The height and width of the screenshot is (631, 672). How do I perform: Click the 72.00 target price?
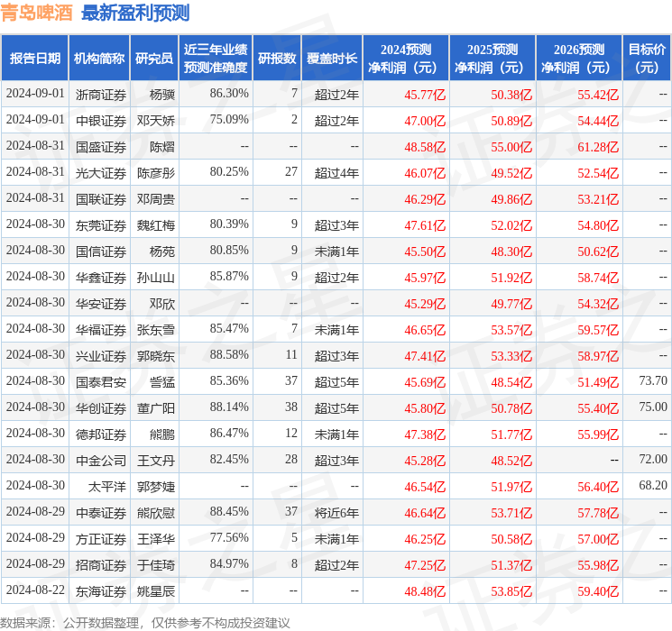[x=653, y=459]
